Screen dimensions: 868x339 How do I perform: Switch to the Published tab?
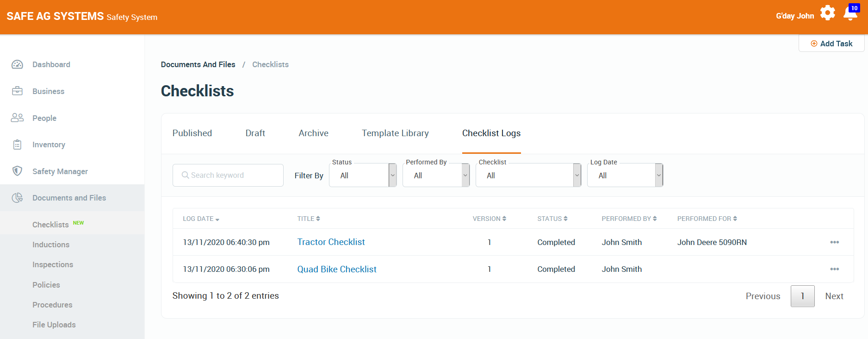(x=192, y=133)
